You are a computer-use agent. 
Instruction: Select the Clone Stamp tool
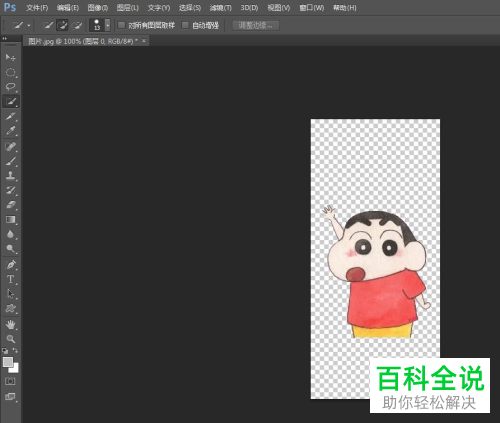(10, 176)
